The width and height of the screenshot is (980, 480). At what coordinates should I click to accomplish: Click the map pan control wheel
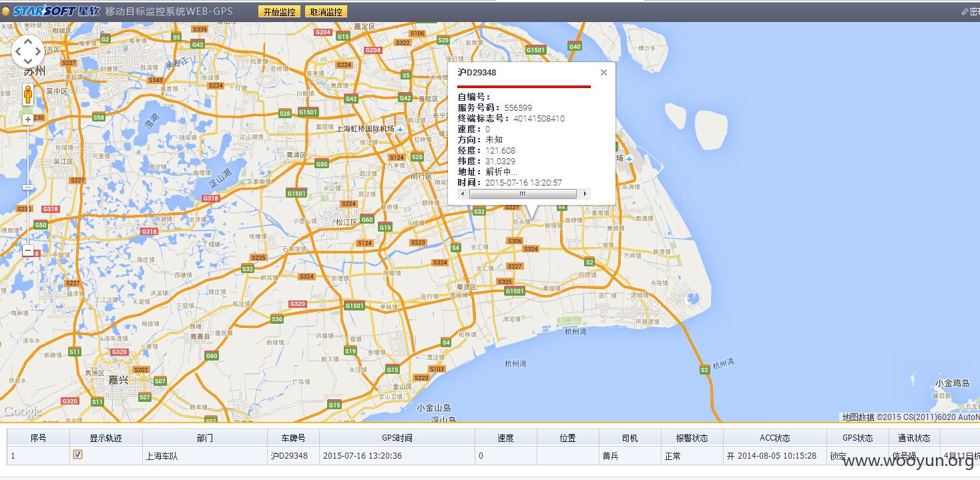[x=28, y=51]
